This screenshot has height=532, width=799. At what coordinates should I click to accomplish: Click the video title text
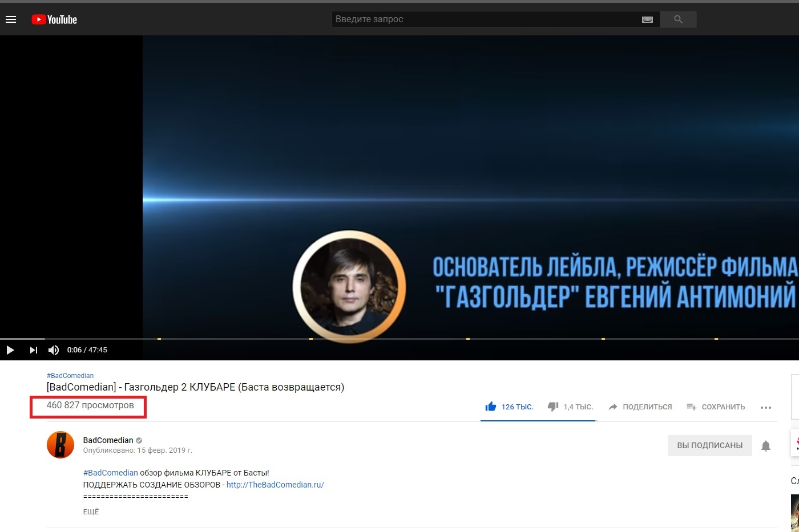(x=195, y=387)
